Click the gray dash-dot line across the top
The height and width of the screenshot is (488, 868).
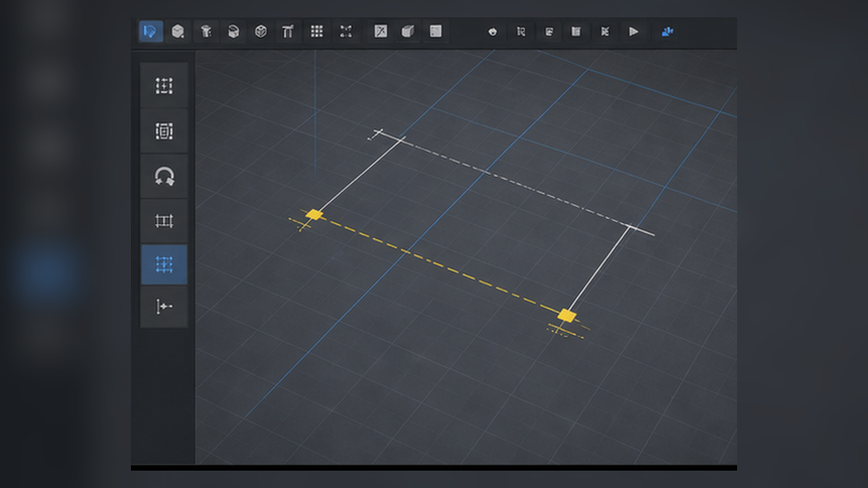(x=515, y=182)
